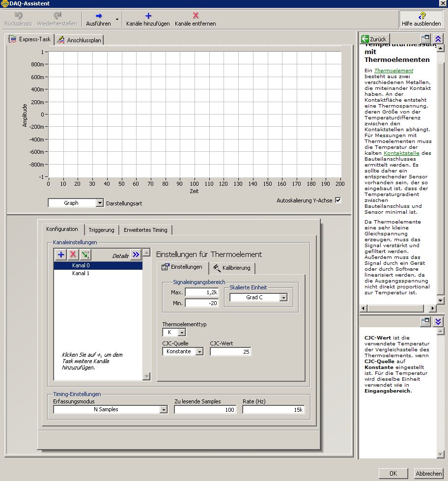Click the Min. input field

202,303
